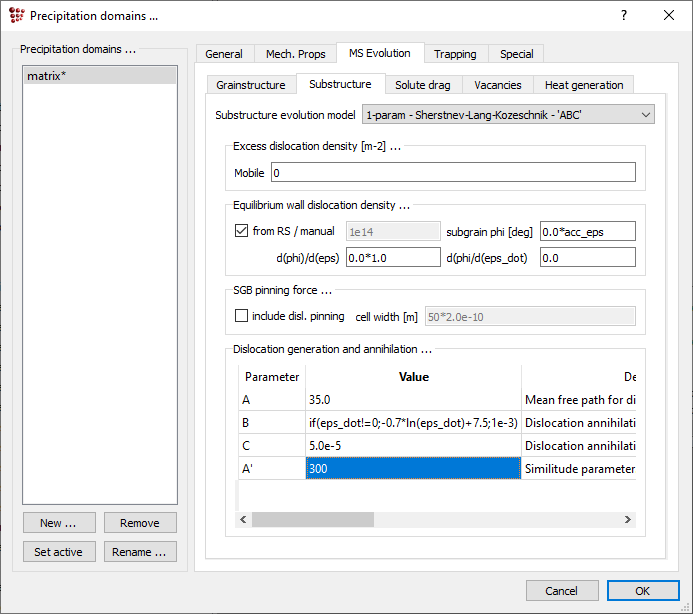Click Set active button
This screenshot has width=693, height=614.
[x=58, y=552]
